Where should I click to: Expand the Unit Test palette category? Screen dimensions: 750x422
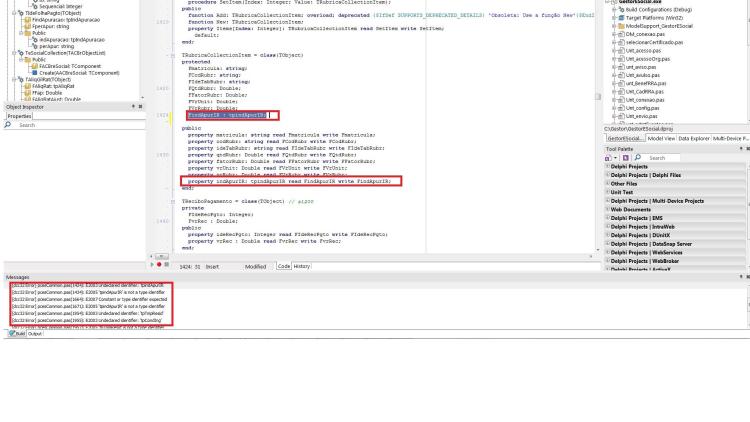(608, 192)
